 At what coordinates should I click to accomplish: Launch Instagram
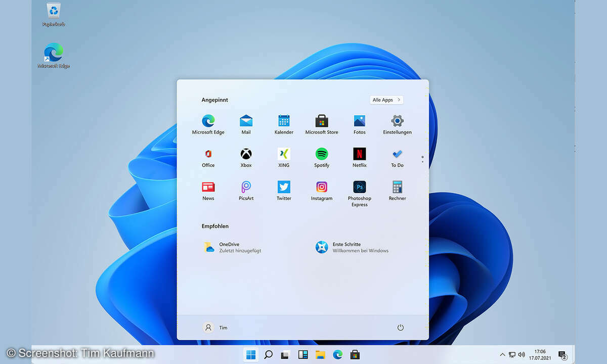[322, 191]
